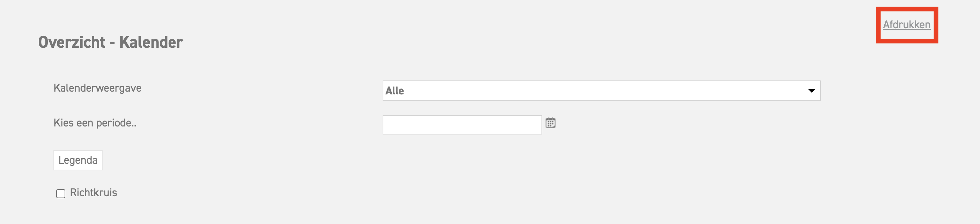980x224 pixels.
Task: Place cursor in the empty period text box
Action: click(x=462, y=125)
